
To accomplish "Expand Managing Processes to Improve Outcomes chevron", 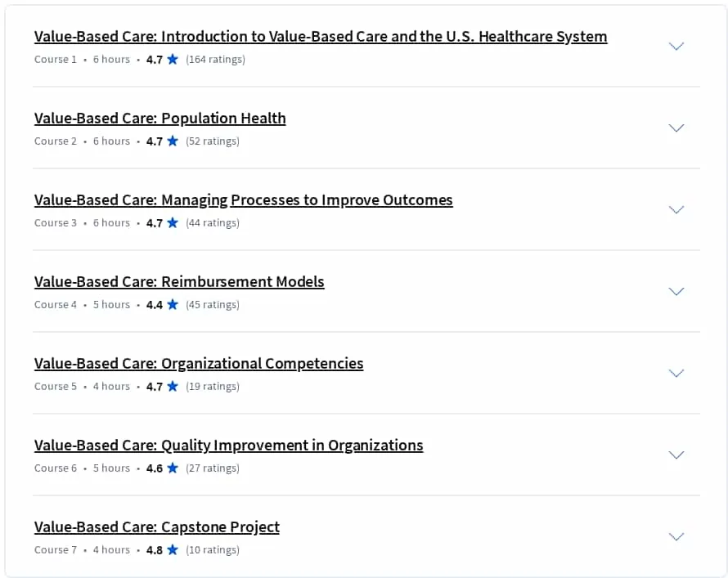I will pyautogui.click(x=676, y=209).
